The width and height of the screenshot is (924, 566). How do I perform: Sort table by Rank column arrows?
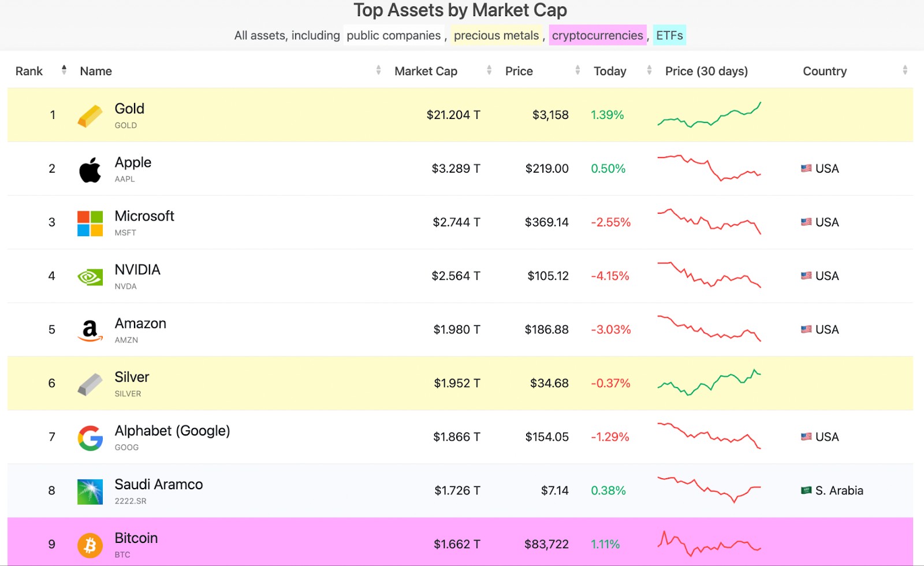point(64,70)
